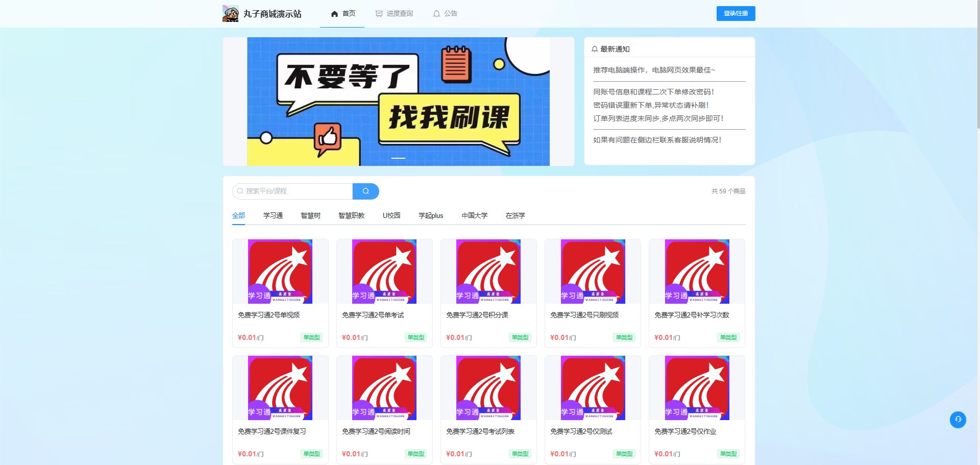The height and width of the screenshot is (465, 980).
Task: Click the ¥0.01 price on 免费学习通2号课件复习
Action: pyautogui.click(x=246, y=454)
